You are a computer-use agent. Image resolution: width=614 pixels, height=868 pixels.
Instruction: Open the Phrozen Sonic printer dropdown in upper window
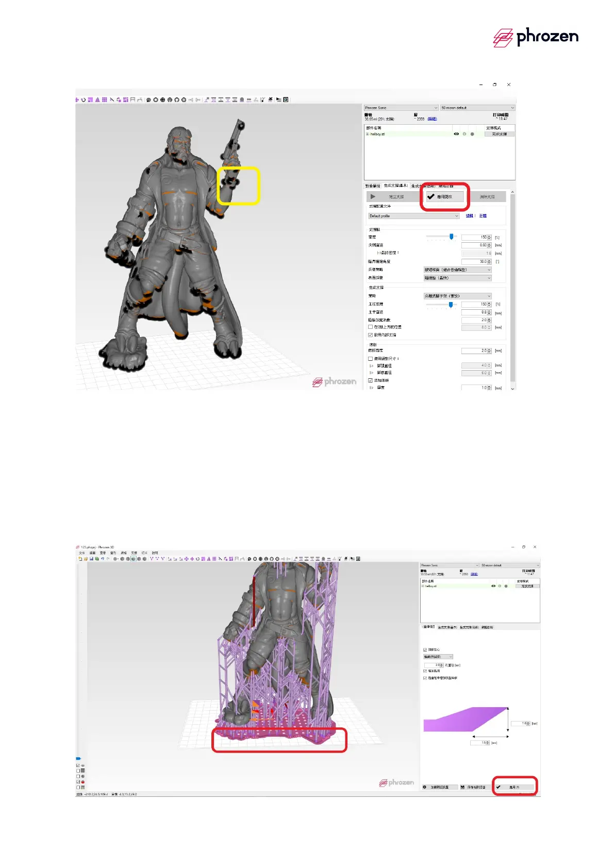pos(401,108)
